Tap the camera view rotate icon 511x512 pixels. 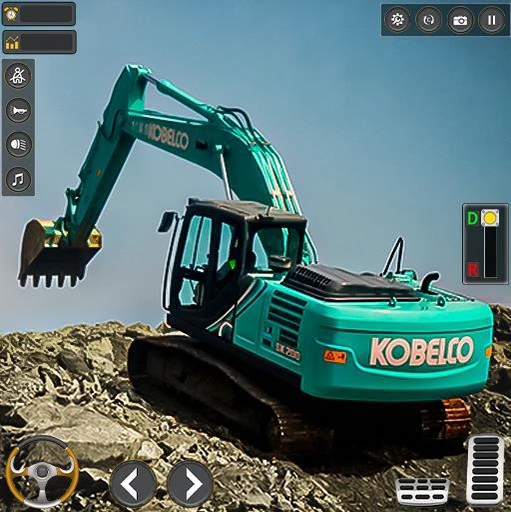click(x=428, y=20)
